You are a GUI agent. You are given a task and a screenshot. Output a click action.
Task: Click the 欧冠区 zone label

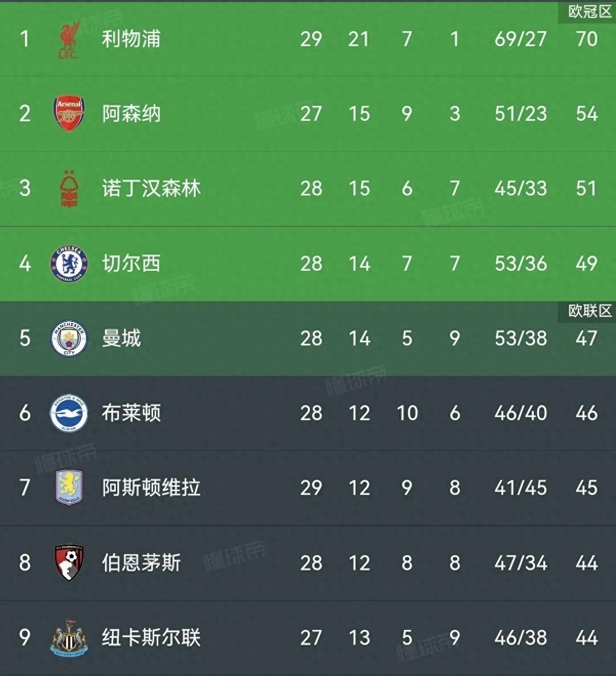[x=590, y=12]
